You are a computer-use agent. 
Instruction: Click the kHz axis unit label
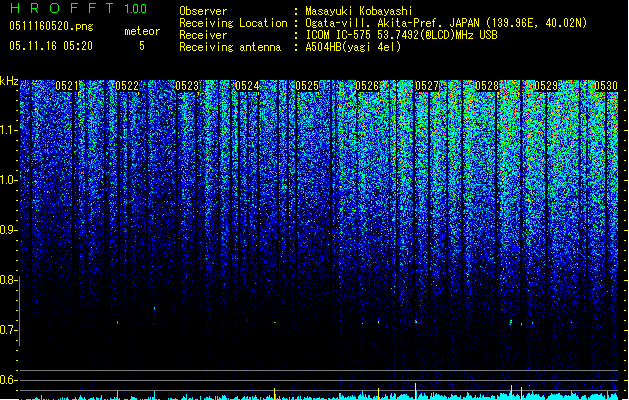9,81
